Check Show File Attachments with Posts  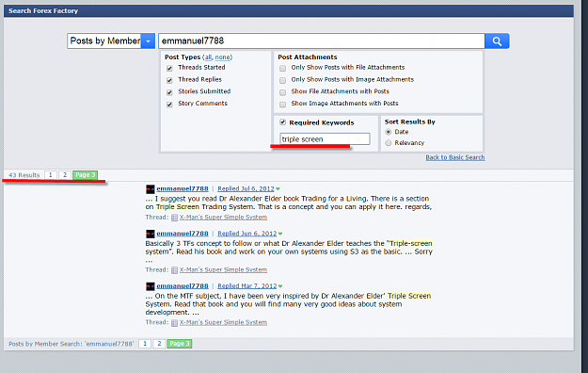coord(283,92)
